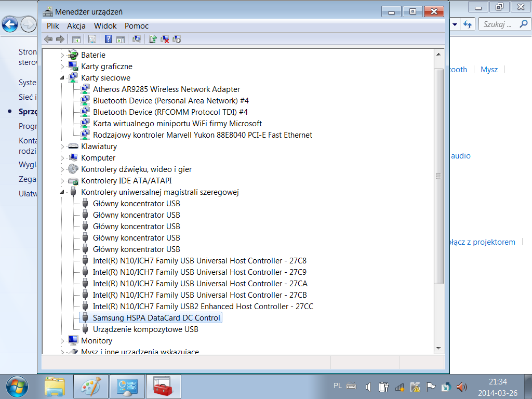The height and width of the screenshot is (399, 532).
Task: Open Properties via the toolbar icon
Action: pyautogui.click(x=92, y=39)
